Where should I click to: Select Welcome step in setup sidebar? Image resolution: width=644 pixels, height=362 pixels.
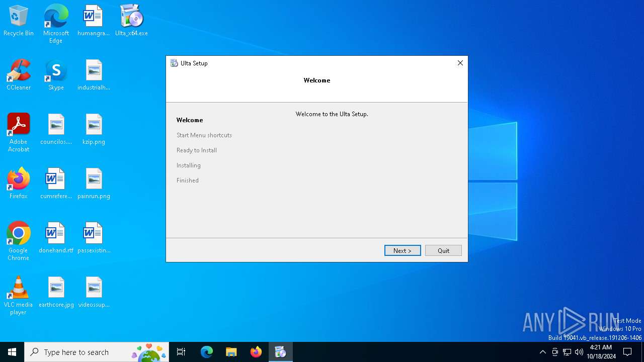(190, 120)
